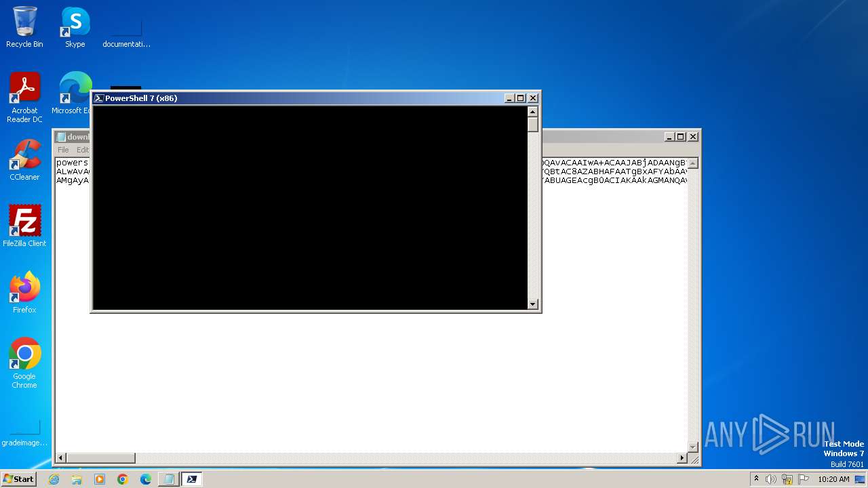The image size is (868, 488).
Task: Click the Start button
Action: [18, 479]
